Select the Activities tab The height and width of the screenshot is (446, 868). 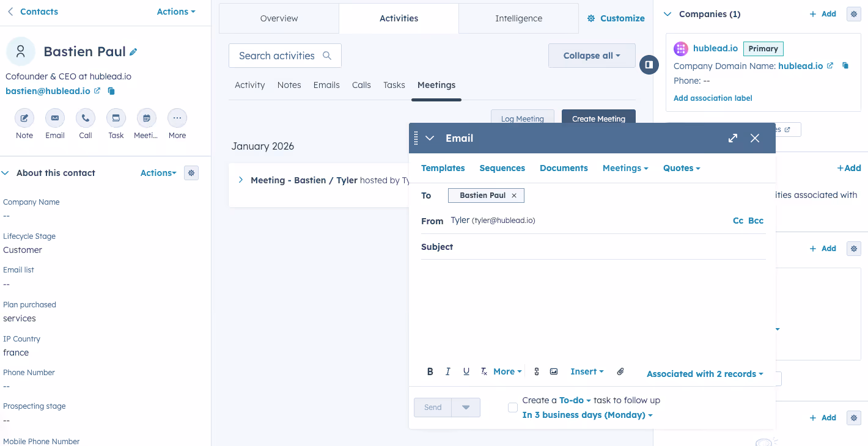tap(399, 18)
